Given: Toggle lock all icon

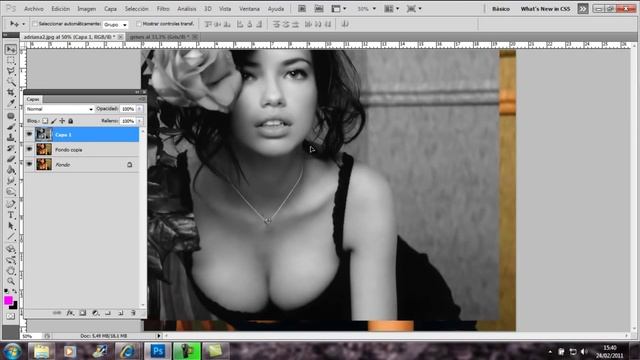Looking at the screenshot, I should coord(71,121).
